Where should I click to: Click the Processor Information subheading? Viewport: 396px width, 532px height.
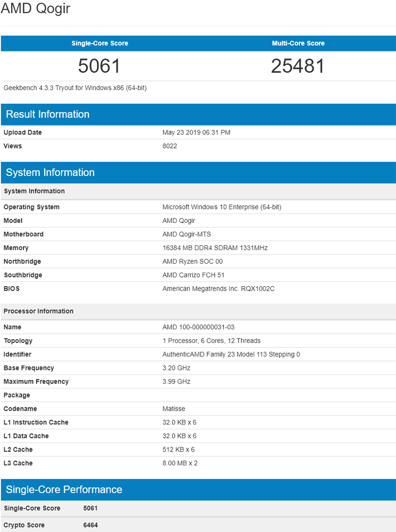coord(38,311)
